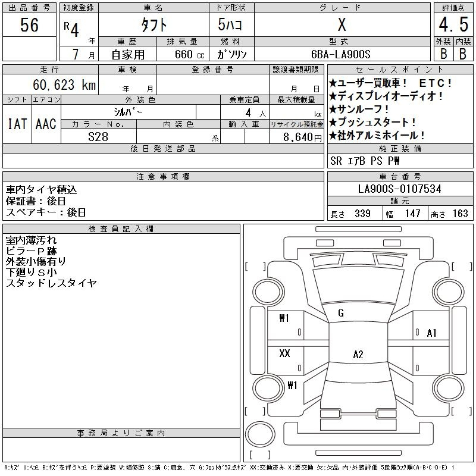The height and width of the screenshot is (476, 476).
Task: Select the registration year R4
Action: (71, 29)
